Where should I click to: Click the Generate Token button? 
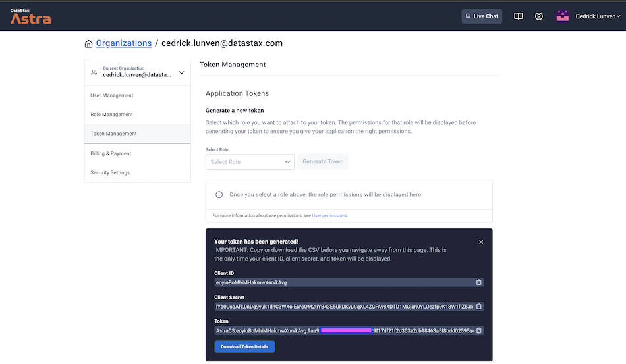click(x=323, y=161)
